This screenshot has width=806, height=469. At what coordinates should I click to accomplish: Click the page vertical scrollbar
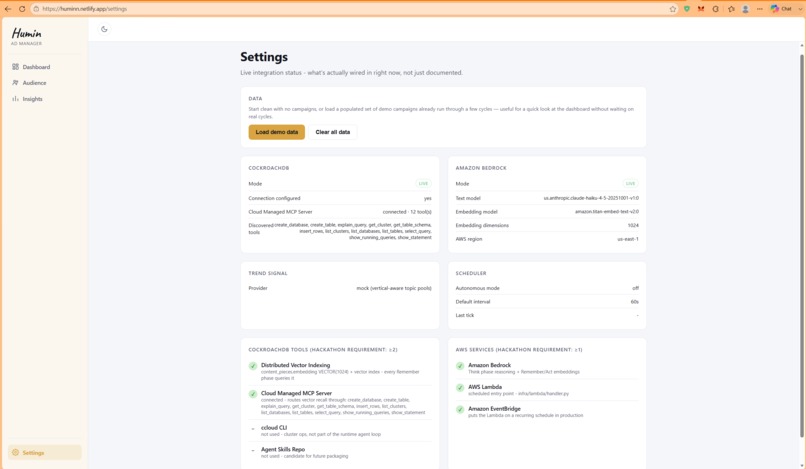[x=801, y=247]
